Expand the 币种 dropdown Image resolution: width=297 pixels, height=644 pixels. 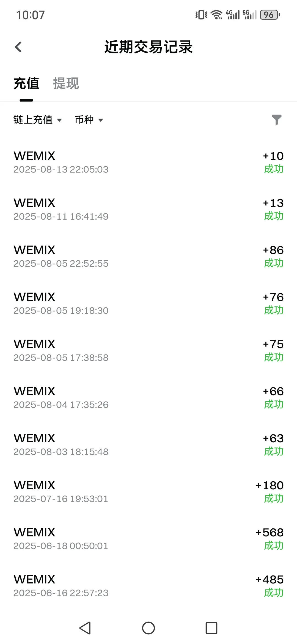click(x=89, y=120)
